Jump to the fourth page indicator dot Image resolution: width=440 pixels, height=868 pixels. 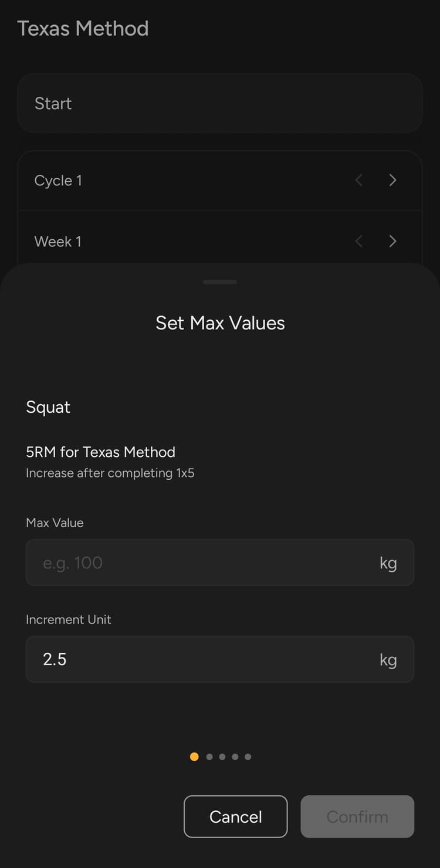coord(235,757)
